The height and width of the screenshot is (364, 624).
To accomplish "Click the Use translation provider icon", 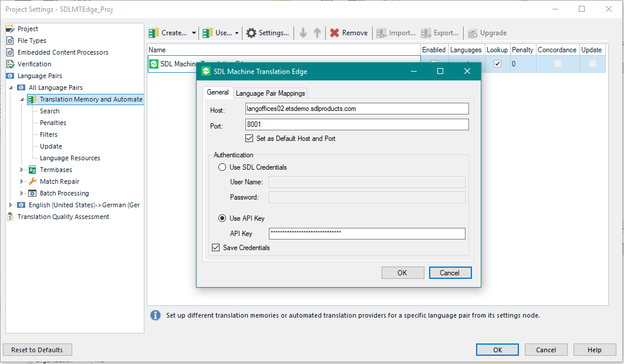I will click(x=207, y=33).
